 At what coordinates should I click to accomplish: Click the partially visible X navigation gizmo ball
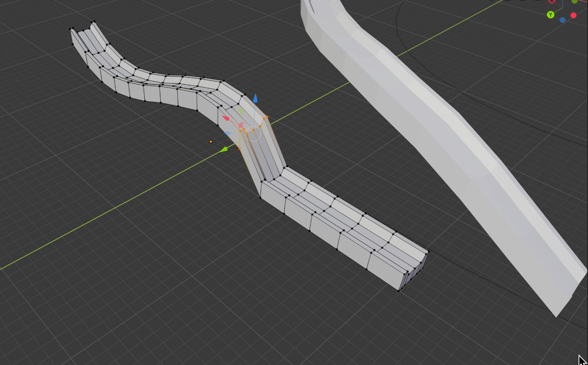click(x=552, y=1)
